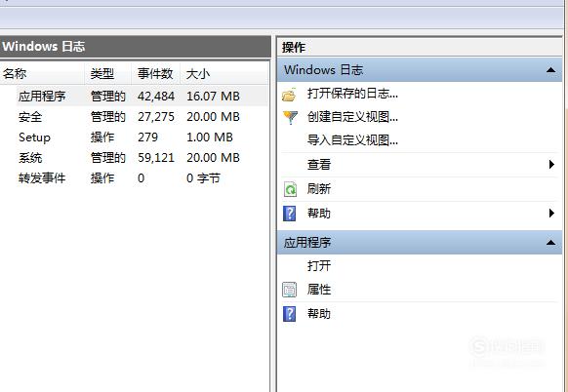The width and height of the screenshot is (568, 392).
Task: Select the 转发事件 log row
Action: [134, 178]
